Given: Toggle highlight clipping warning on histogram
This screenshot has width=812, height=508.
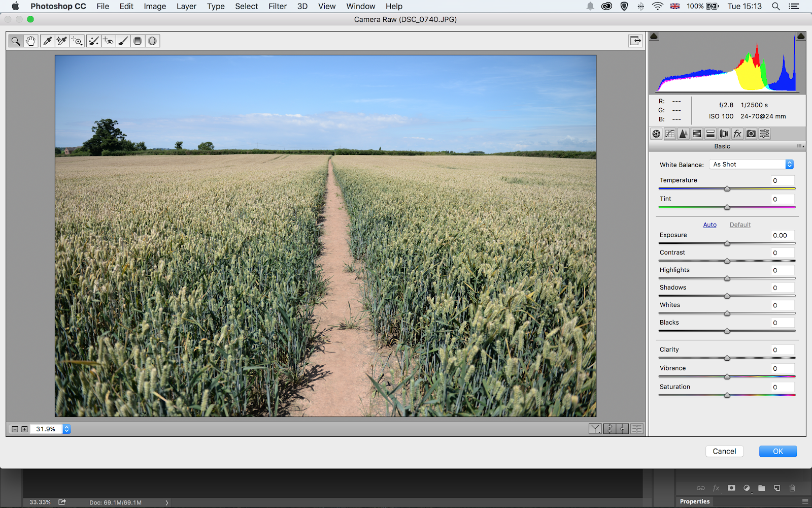Looking at the screenshot, I should point(801,36).
